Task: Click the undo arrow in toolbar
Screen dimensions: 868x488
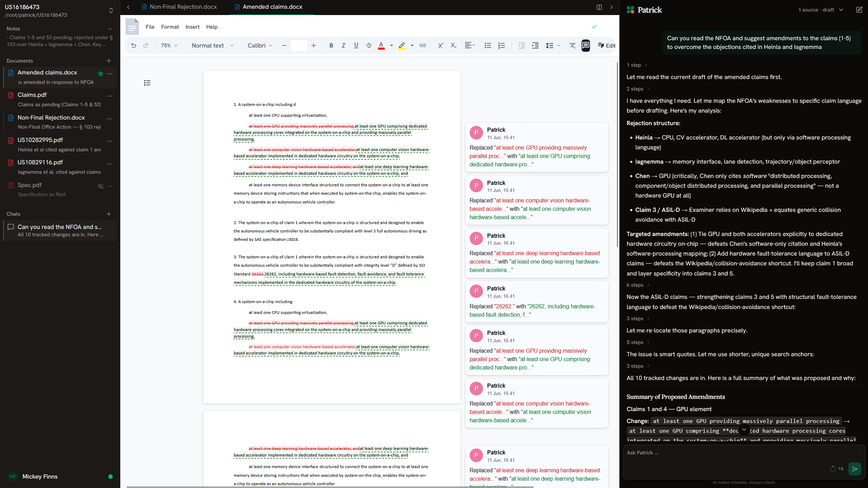Action: [134, 45]
